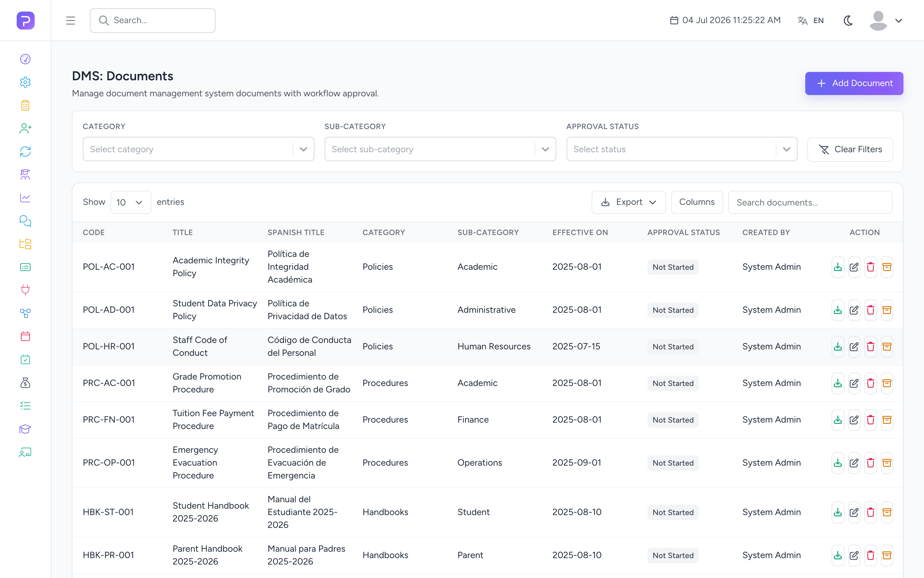
Task: Open the Columns button
Action: tap(697, 202)
